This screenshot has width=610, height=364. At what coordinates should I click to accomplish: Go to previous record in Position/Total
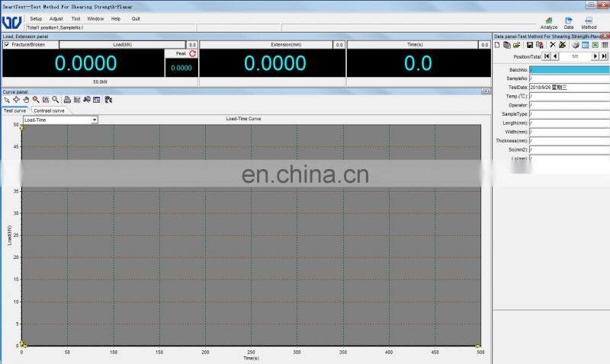(x=555, y=56)
